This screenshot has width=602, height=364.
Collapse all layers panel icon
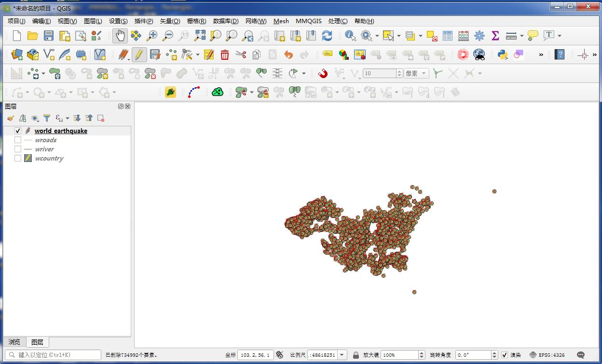[89, 118]
